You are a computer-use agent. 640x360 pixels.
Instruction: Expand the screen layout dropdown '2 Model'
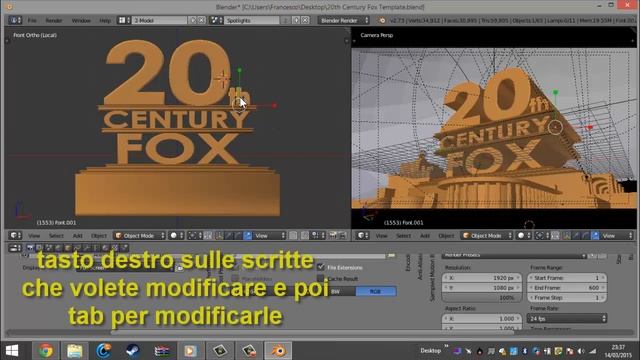tap(160, 20)
